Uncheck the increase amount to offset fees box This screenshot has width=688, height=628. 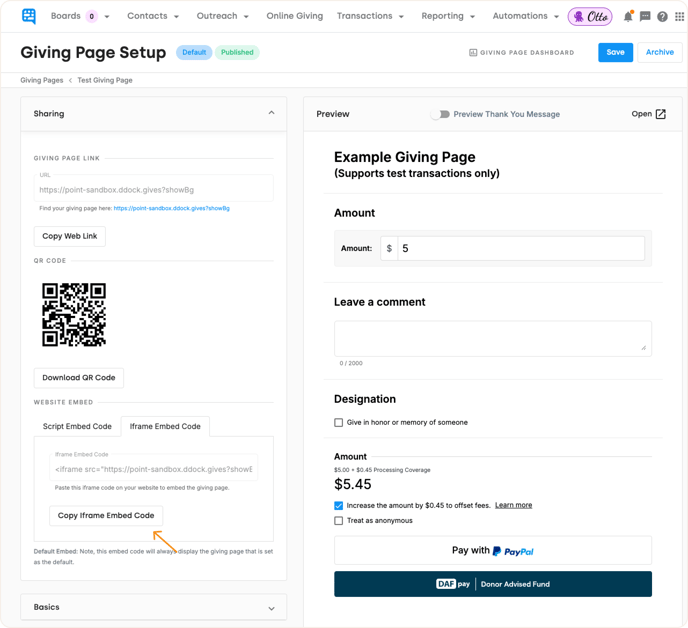(x=339, y=506)
